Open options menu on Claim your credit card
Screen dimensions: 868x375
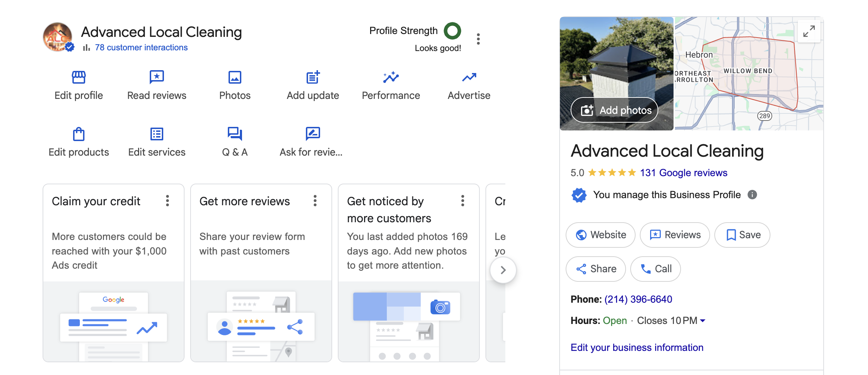(x=167, y=201)
